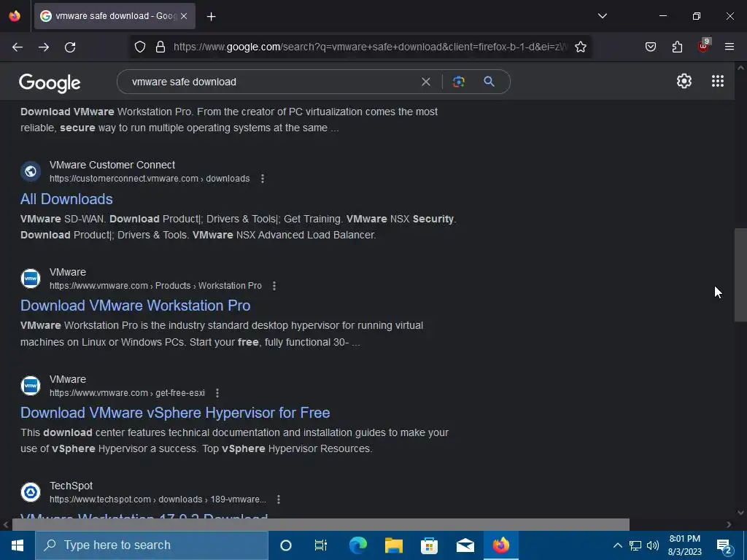Image resolution: width=747 pixels, height=560 pixels.
Task: Reload the current Google page
Action: (70, 47)
